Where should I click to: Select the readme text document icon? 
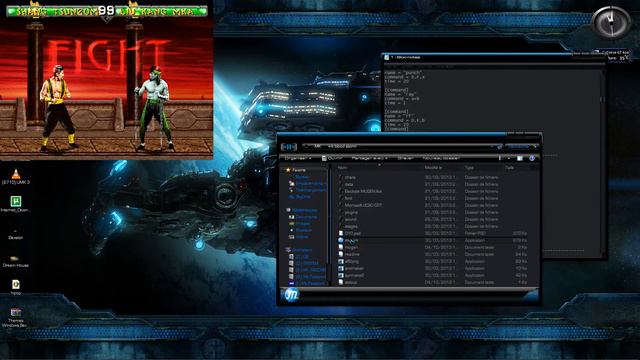tap(341, 254)
